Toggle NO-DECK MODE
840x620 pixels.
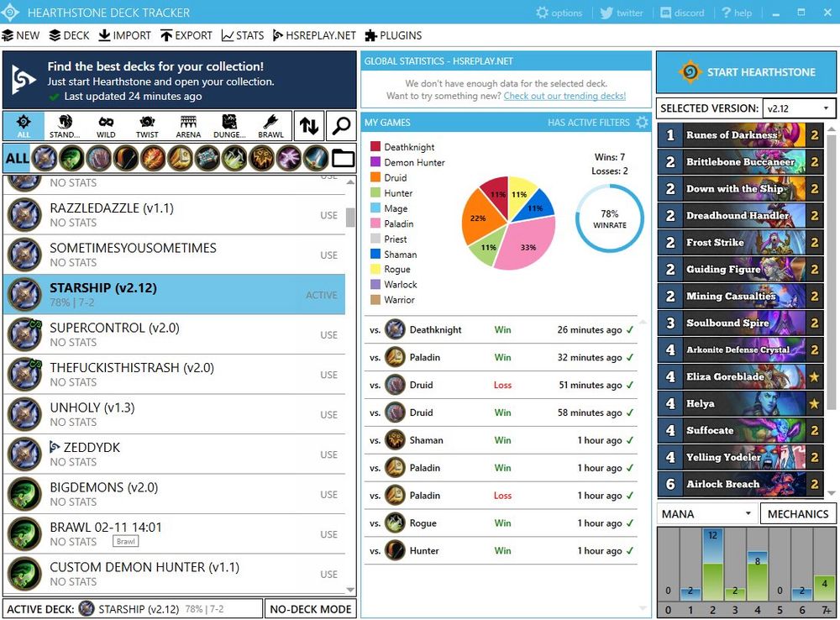coord(311,609)
